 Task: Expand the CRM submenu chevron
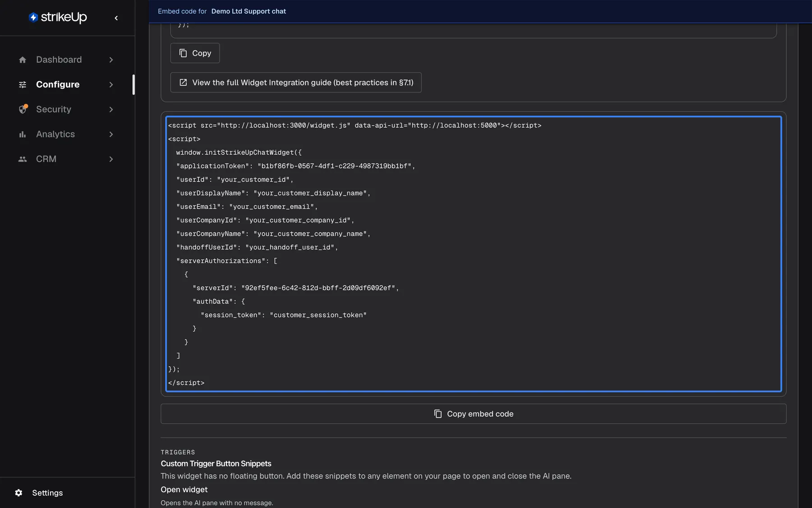coord(111,159)
